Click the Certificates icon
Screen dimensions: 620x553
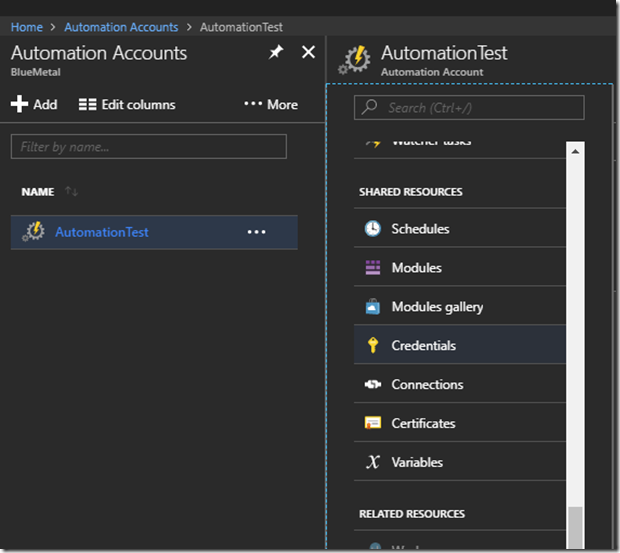[x=372, y=424]
